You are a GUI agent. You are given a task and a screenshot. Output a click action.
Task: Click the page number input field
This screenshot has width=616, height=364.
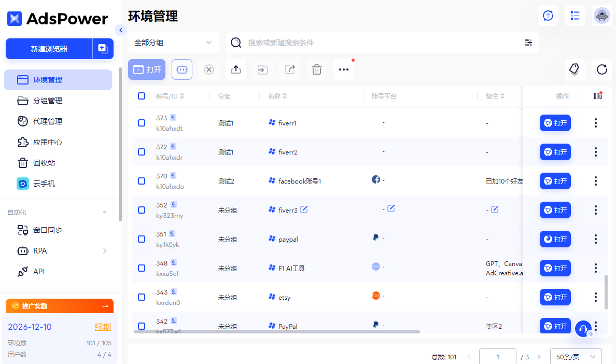pyautogui.click(x=497, y=357)
